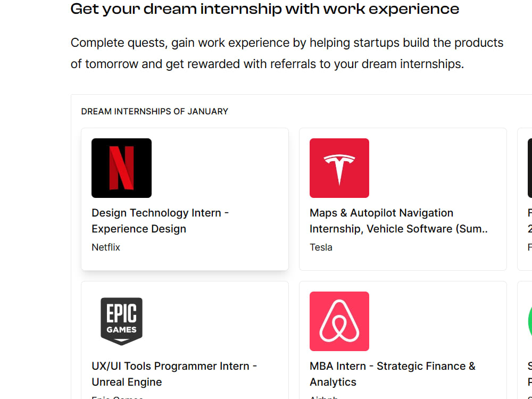Open the MBA Intern Strategic Finance listing

click(393, 374)
